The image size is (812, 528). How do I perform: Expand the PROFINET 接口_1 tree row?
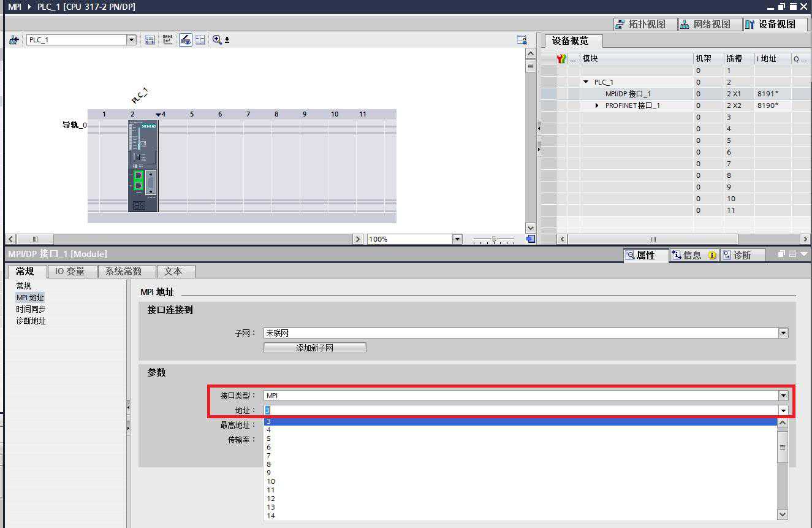coord(598,105)
